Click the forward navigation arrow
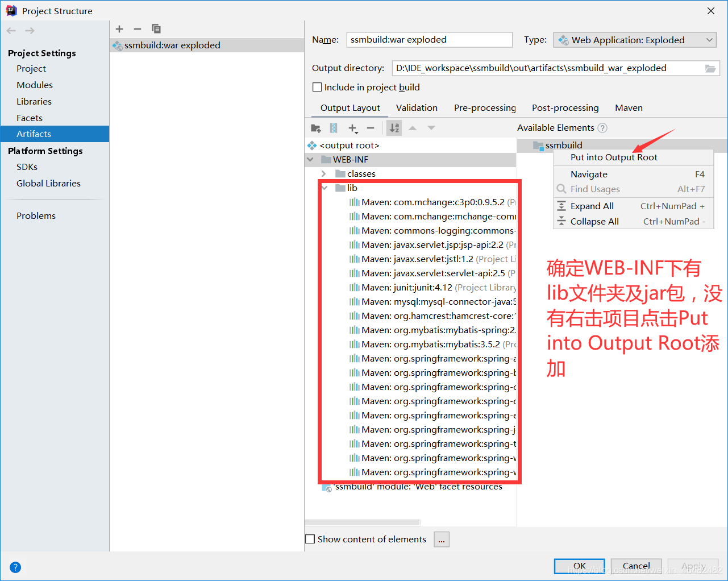 coord(30,31)
